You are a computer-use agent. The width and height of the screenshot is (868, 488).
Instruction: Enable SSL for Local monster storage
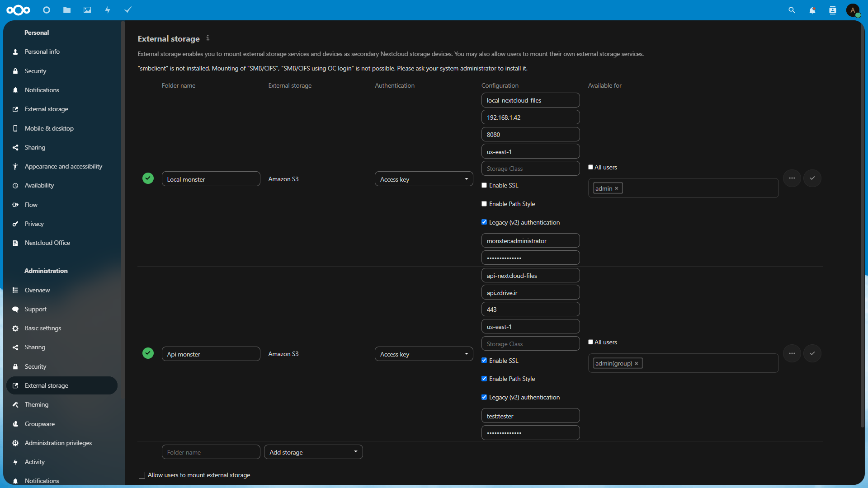484,185
